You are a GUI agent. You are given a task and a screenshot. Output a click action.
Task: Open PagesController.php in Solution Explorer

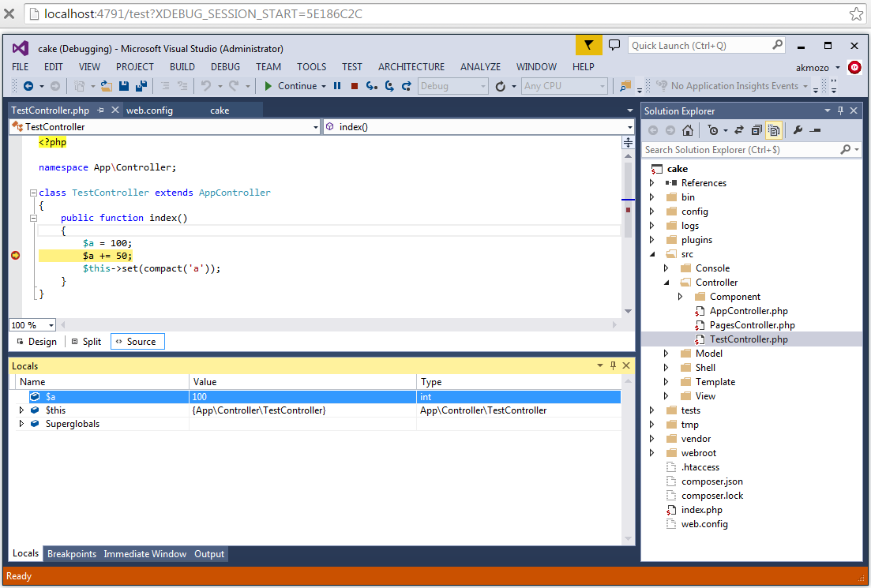pos(752,325)
